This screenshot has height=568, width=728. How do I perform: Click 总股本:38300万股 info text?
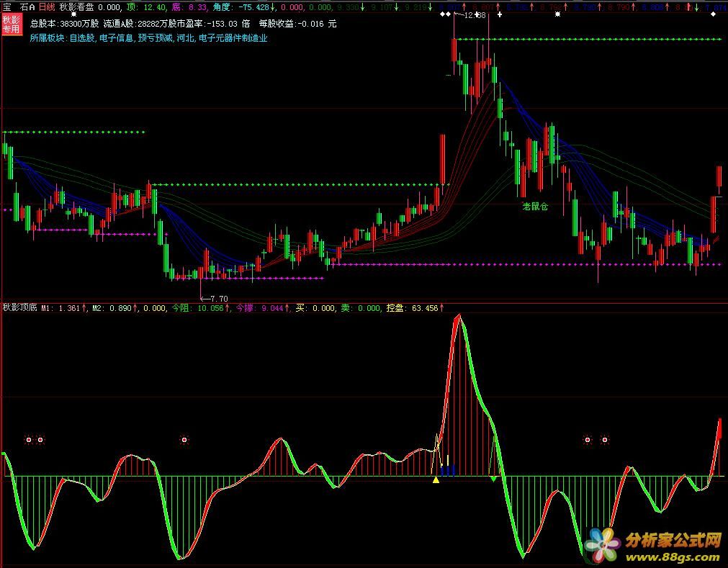(65, 24)
